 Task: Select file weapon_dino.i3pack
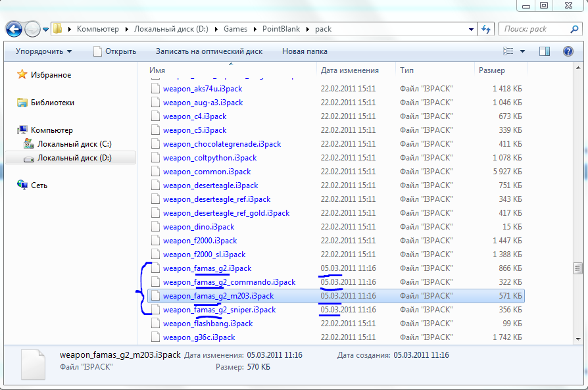tap(199, 227)
